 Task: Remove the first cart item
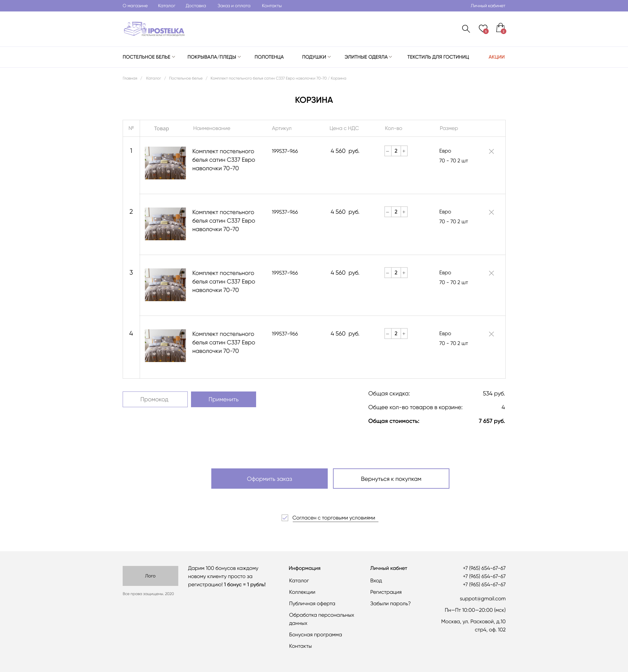tap(491, 152)
